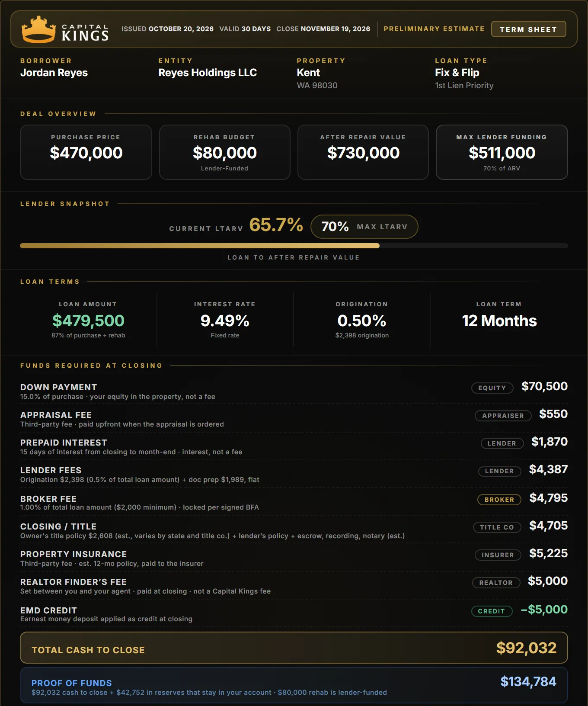Click the REALTOR tag
This screenshot has width=588, height=706.
pyautogui.click(x=496, y=583)
